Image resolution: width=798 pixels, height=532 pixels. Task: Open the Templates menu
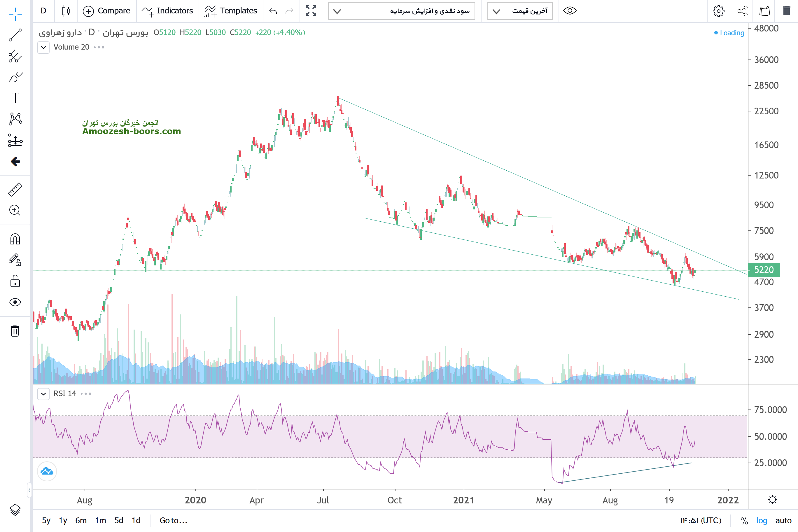click(231, 11)
